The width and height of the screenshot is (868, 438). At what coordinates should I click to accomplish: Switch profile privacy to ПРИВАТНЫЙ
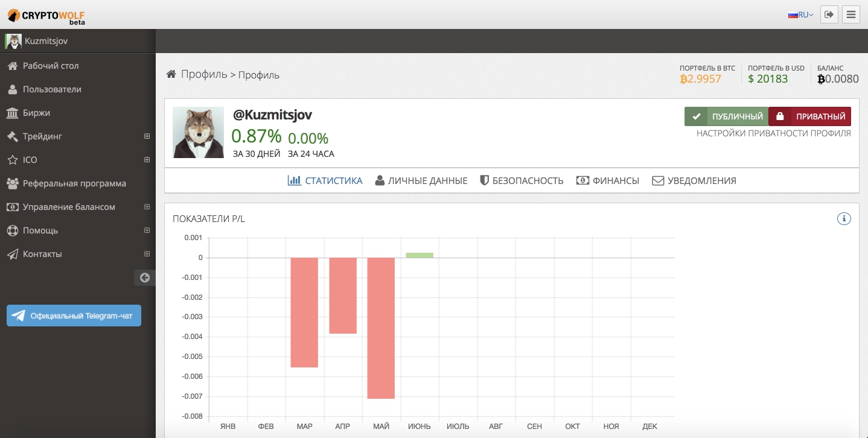(810, 116)
